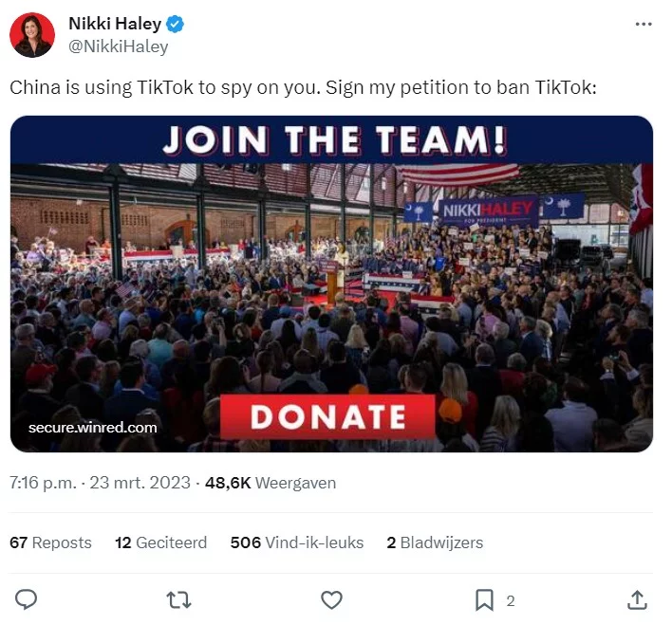View the 67 Reposts list
Viewport: 672px width, 625px height.
coord(50,542)
